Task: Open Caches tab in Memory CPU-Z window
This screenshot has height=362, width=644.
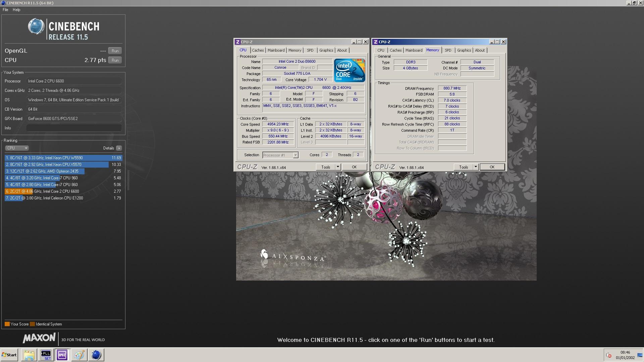Action: (395, 50)
